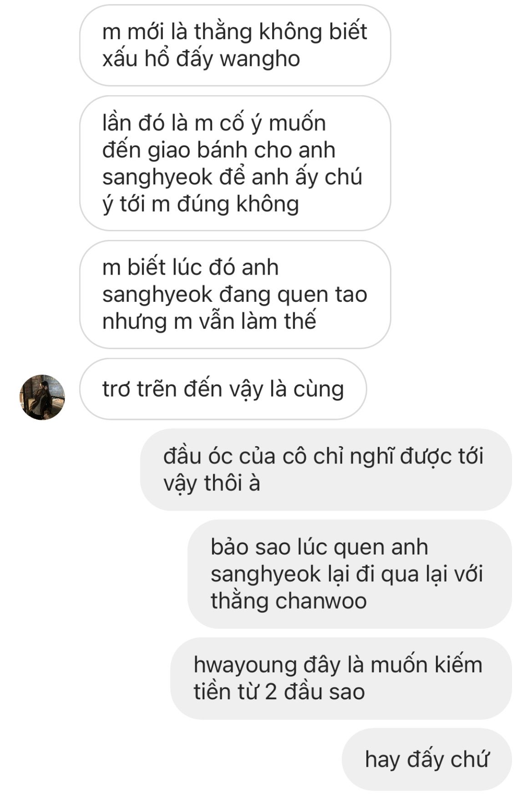Click the word 'chanwoo' in gray bubble
532x799 pixels.
321,601
